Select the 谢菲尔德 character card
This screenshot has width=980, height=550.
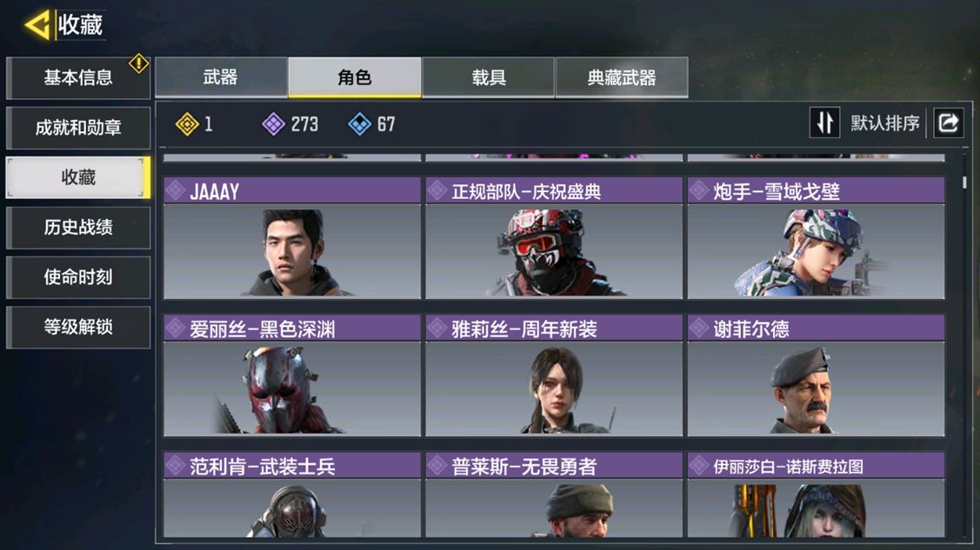[x=817, y=375]
